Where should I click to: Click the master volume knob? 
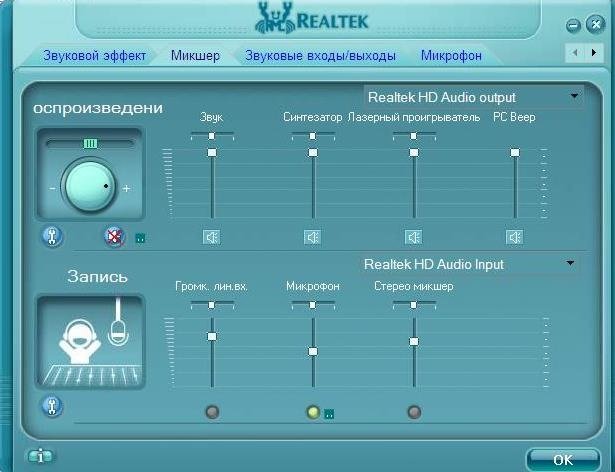89,185
